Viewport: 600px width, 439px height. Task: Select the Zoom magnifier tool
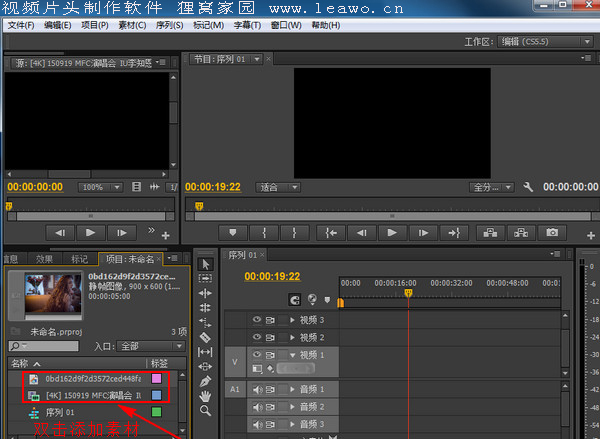point(205,411)
